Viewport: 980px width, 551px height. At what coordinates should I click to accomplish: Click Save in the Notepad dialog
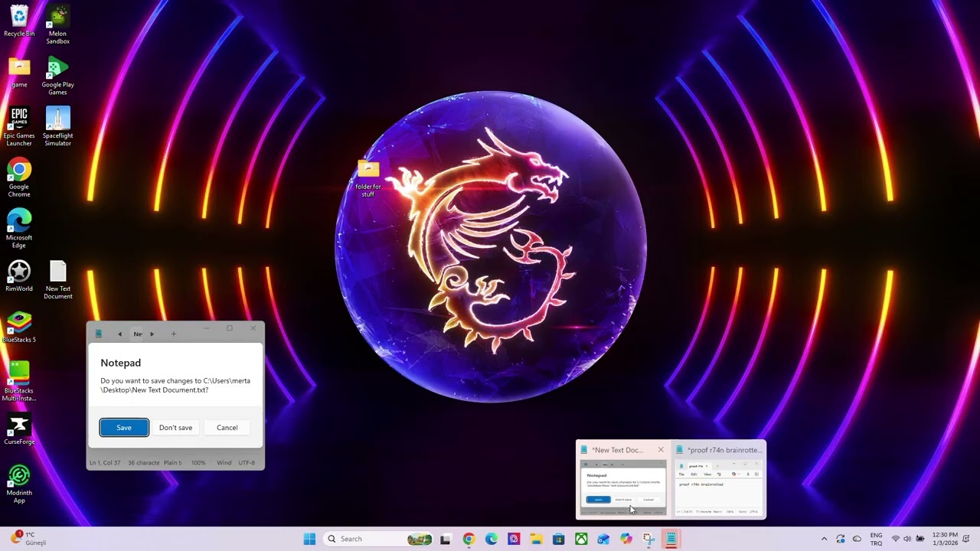pyautogui.click(x=124, y=428)
